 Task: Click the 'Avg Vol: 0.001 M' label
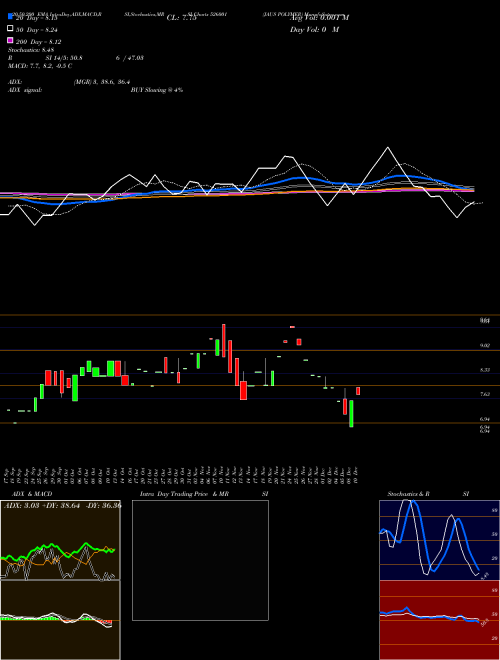click(319, 18)
